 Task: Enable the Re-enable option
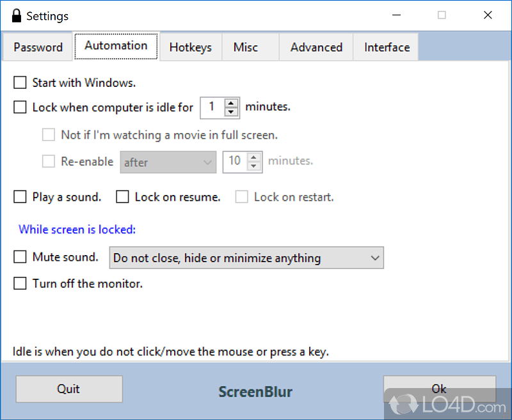pos(49,162)
